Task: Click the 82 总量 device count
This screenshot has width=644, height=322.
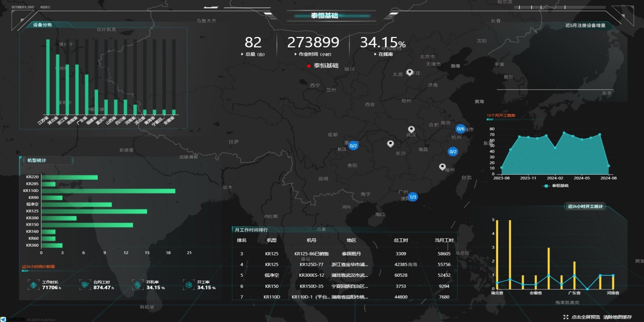Action: click(x=253, y=42)
